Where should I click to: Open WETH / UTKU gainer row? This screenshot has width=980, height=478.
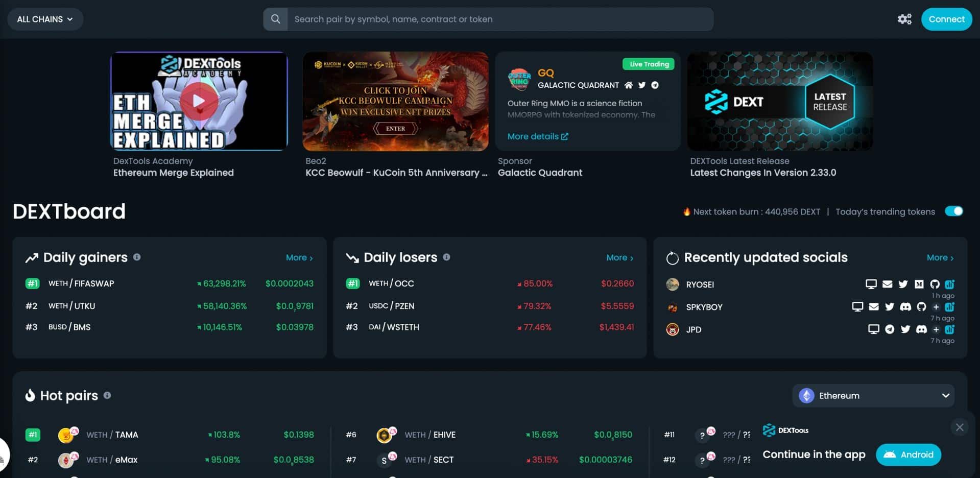point(170,306)
